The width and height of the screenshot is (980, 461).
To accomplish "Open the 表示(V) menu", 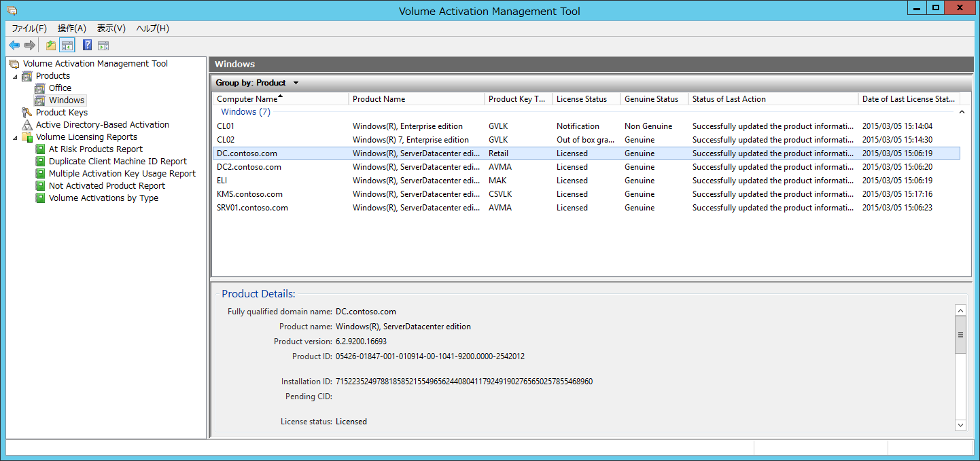I will point(111,29).
